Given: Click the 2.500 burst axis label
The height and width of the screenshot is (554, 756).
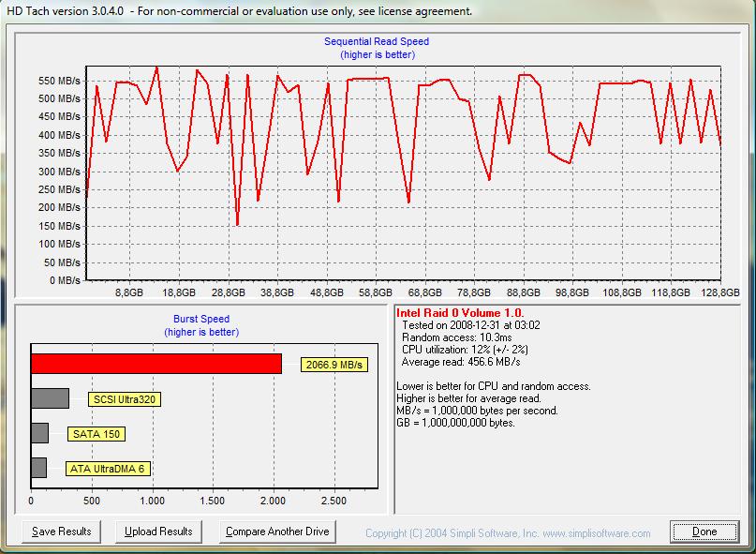Looking at the screenshot, I should [334, 501].
